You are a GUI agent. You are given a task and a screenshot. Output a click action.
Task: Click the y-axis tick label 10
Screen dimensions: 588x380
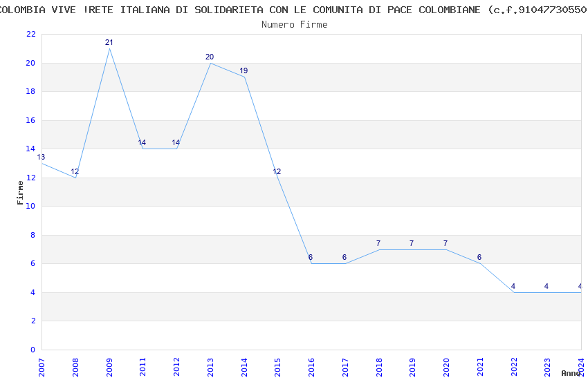pos(30,206)
